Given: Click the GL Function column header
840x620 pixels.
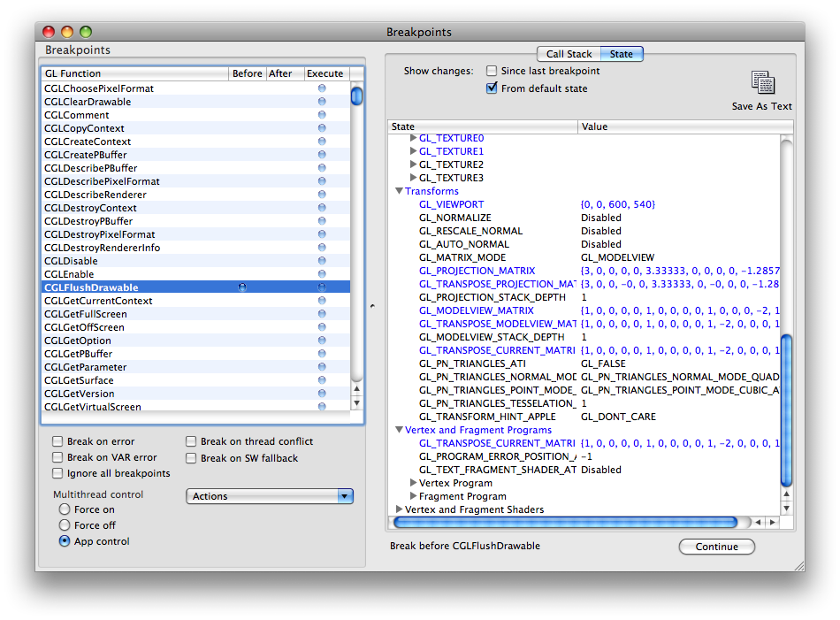Looking at the screenshot, I should pyautogui.click(x=133, y=73).
